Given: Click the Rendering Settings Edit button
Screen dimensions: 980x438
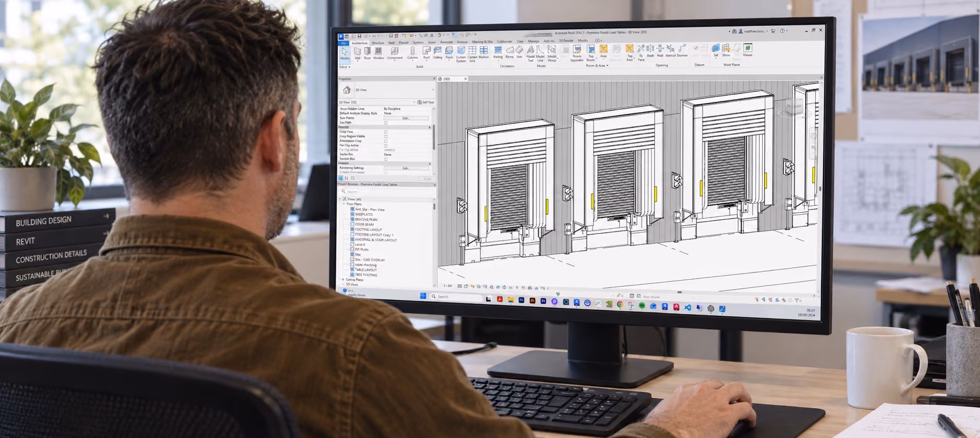Looking at the screenshot, I should tap(406, 168).
